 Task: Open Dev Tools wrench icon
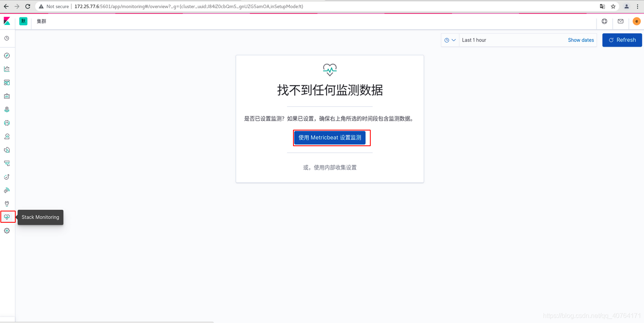7,204
